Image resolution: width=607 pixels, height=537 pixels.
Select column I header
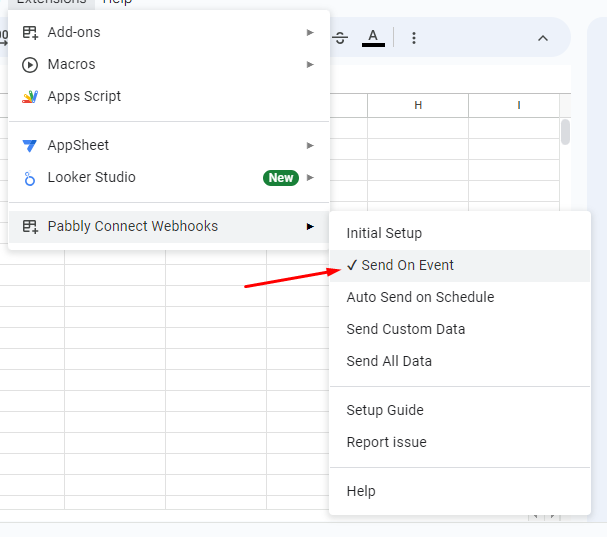click(514, 105)
